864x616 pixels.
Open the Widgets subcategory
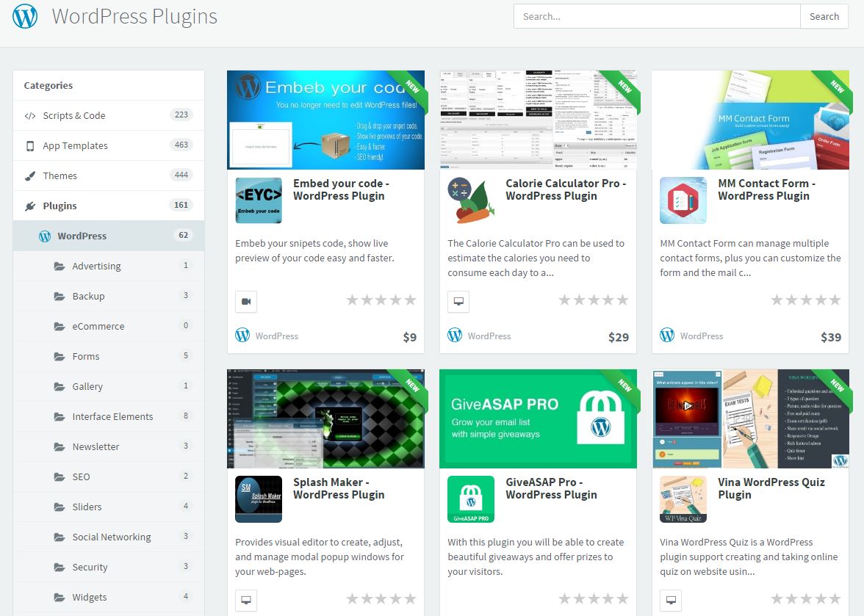click(109, 598)
